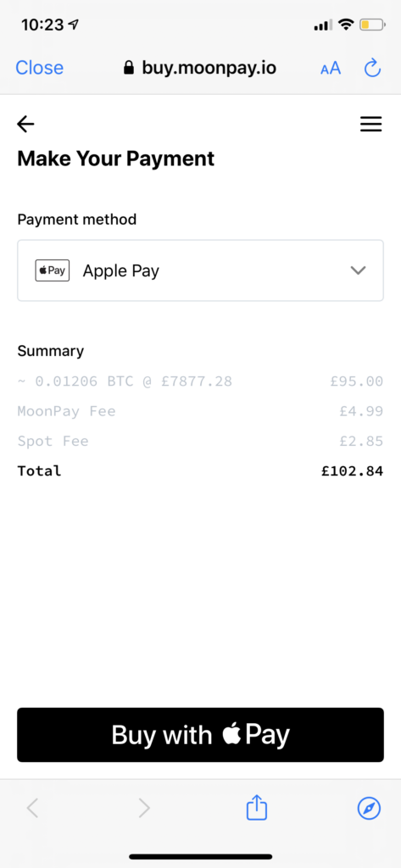Tap the BTC exchange rate line
401x868 pixels.
[125, 381]
